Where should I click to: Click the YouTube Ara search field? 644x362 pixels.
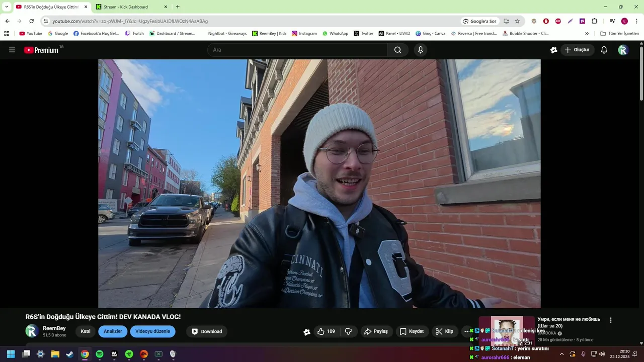297,50
